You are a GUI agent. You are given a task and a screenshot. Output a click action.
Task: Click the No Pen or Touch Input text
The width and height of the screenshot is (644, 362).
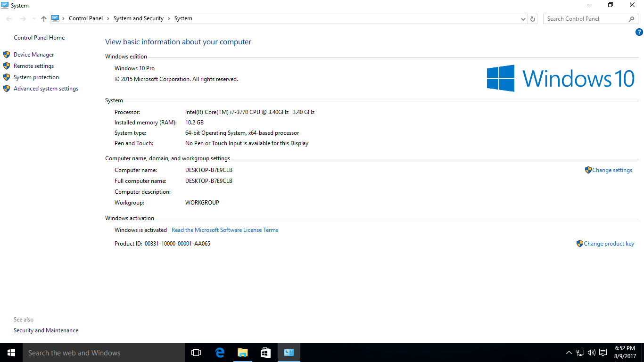247,143
